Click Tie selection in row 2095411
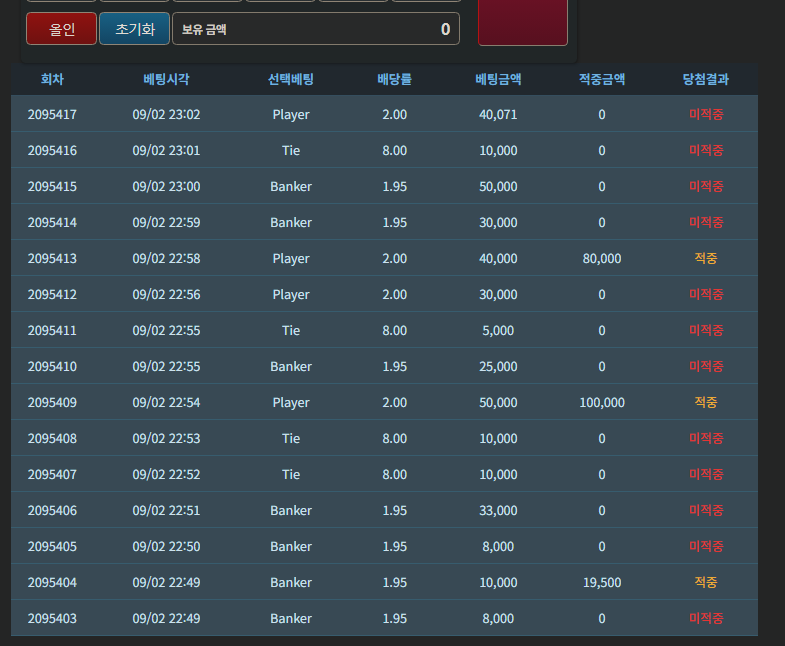785x646 pixels. [x=291, y=331]
